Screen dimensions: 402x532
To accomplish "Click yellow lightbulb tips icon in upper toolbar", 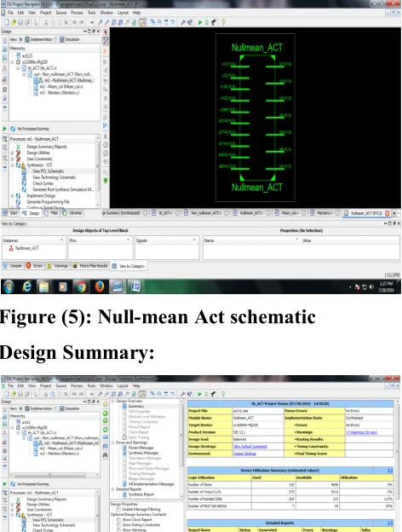I will pyautogui.click(x=224, y=22).
